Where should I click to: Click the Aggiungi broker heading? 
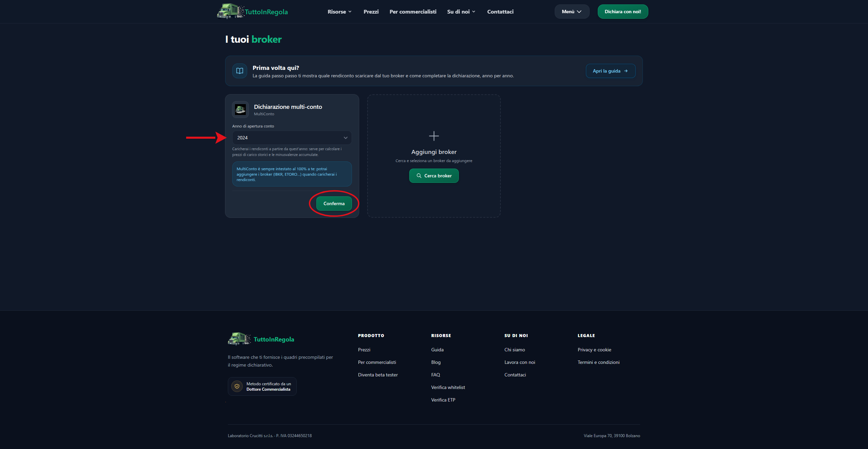coord(434,152)
